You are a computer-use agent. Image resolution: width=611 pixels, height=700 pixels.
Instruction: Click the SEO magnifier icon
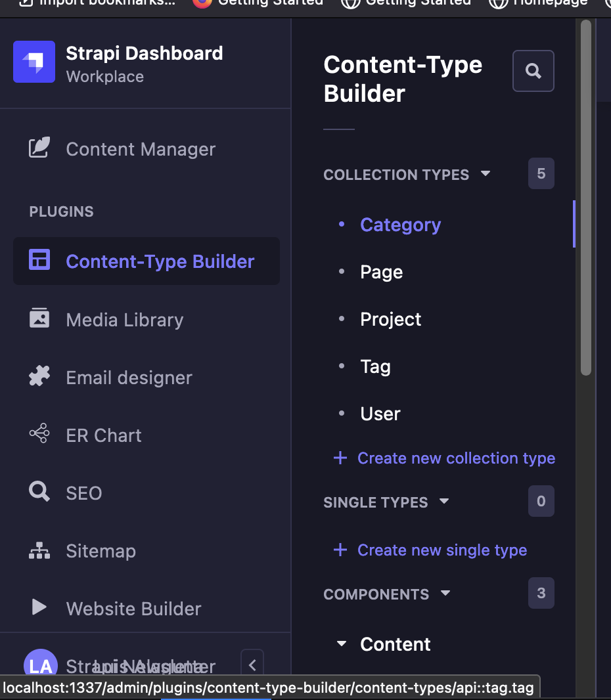(39, 492)
